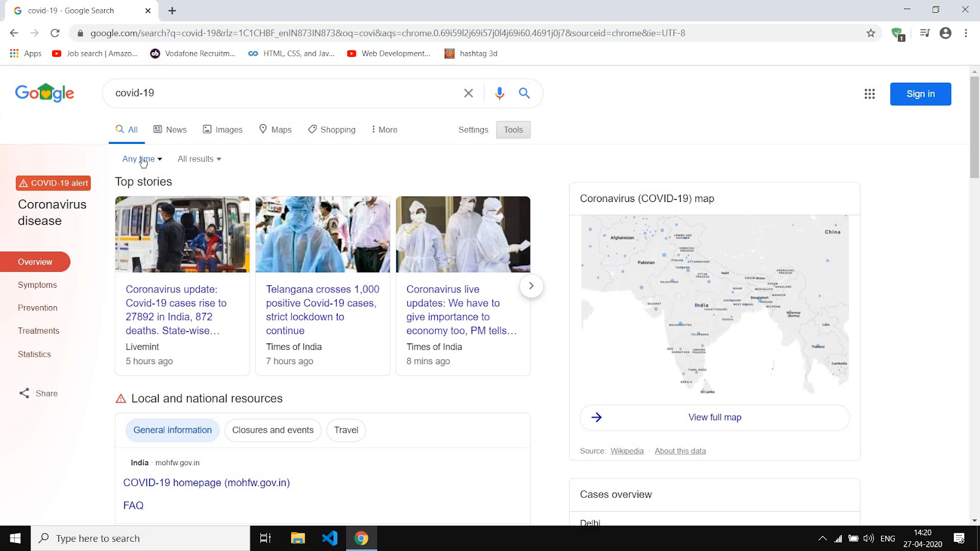This screenshot has width=980, height=551.
Task: Open the FAQ link
Action: [x=134, y=506]
